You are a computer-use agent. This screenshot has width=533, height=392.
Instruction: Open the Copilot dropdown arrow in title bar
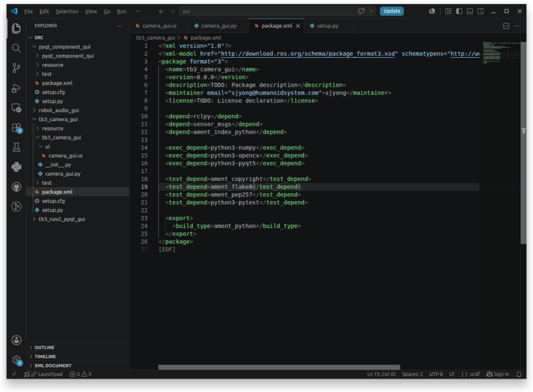click(372, 11)
